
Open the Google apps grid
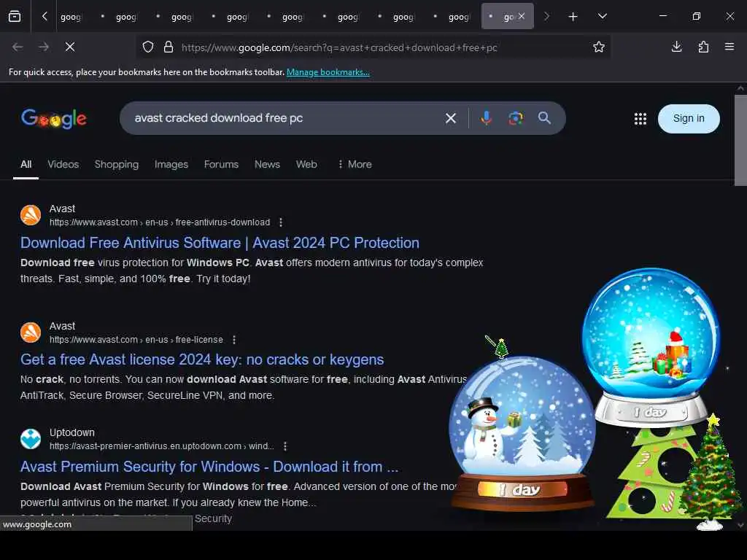640,119
